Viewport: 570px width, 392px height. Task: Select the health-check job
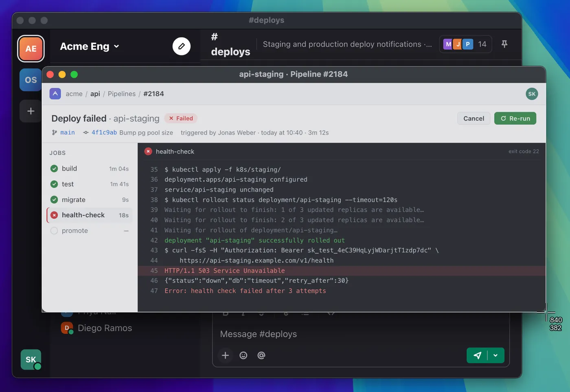pyautogui.click(x=90, y=215)
